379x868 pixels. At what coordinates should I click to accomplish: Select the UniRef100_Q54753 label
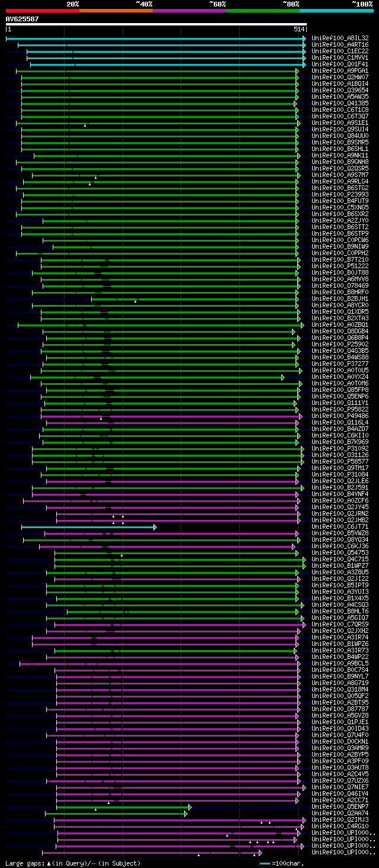point(340,552)
